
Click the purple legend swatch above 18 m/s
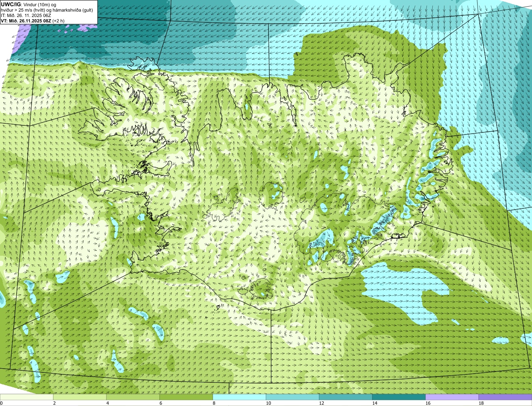click(505, 397)
